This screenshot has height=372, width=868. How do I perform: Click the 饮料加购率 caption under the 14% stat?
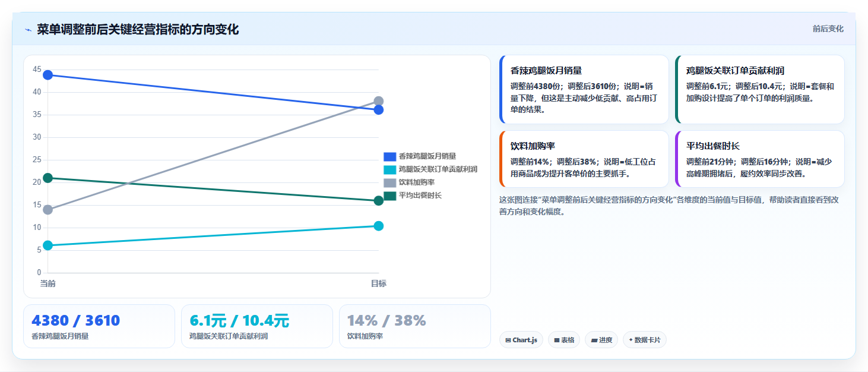(365, 336)
